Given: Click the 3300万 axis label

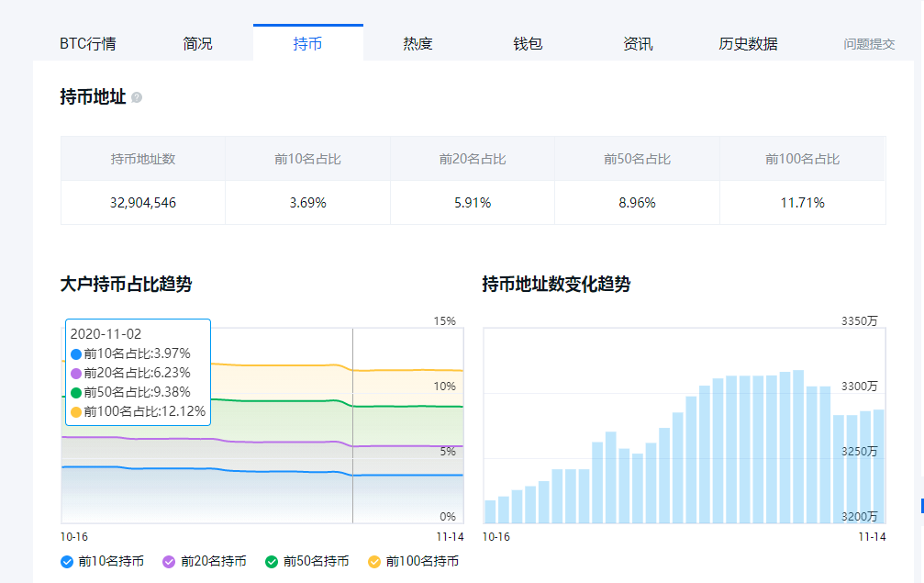Looking at the screenshot, I should tap(859, 387).
